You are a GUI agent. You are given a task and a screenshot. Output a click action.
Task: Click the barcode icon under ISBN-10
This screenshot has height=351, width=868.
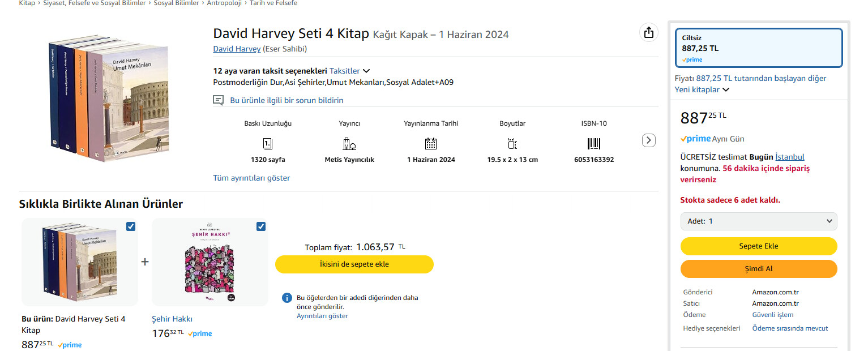point(593,143)
